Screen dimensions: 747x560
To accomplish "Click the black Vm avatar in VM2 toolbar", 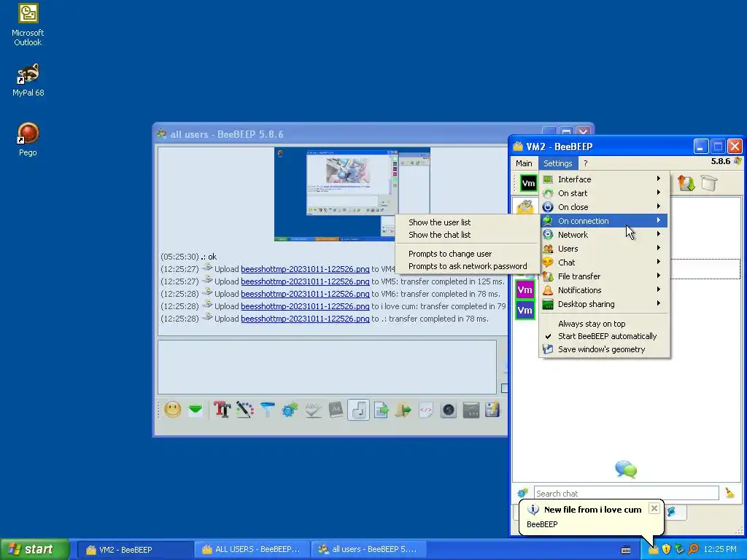I will [528, 183].
